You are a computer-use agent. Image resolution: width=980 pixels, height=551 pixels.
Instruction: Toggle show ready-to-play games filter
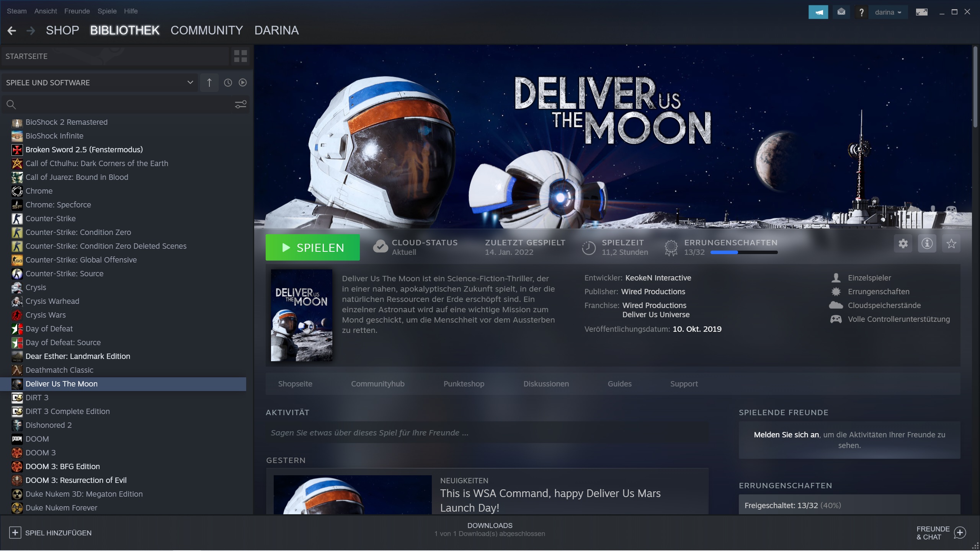pyautogui.click(x=243, y=83)
